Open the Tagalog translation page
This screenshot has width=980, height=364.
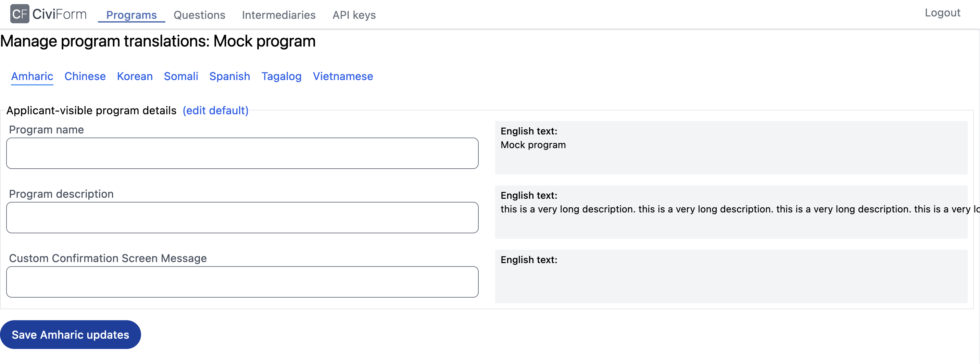(281, 76)
